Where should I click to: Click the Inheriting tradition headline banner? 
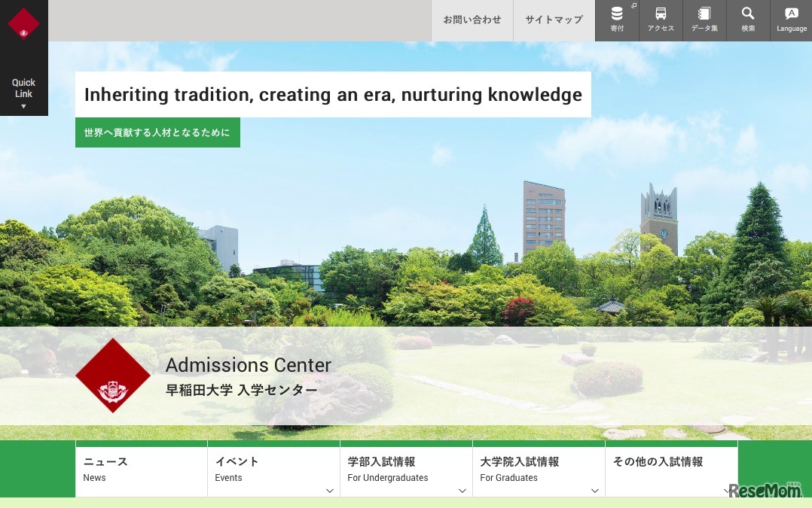pos(333,95)
